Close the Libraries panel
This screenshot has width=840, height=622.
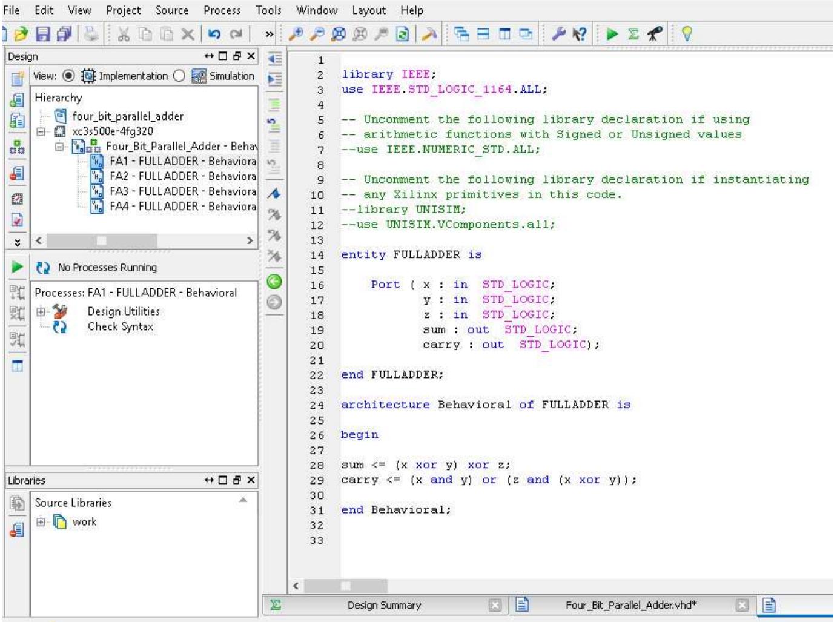pos(251,480)
